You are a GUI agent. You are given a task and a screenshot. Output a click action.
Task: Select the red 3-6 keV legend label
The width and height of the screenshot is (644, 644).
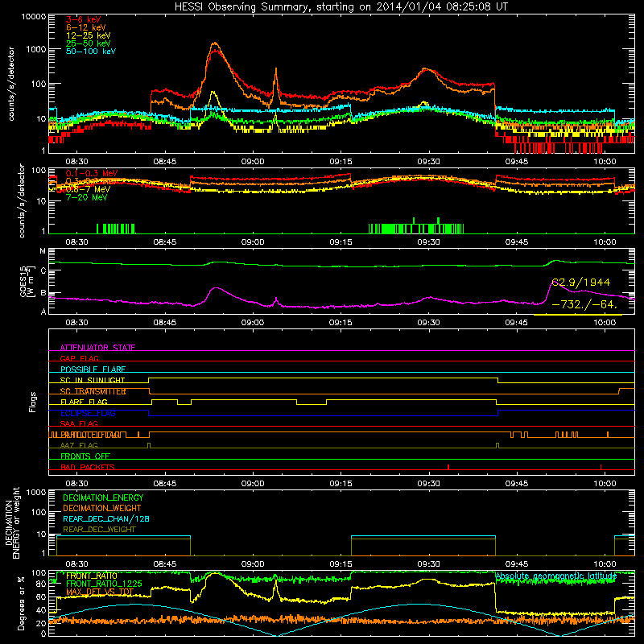(x=84, y=19)
